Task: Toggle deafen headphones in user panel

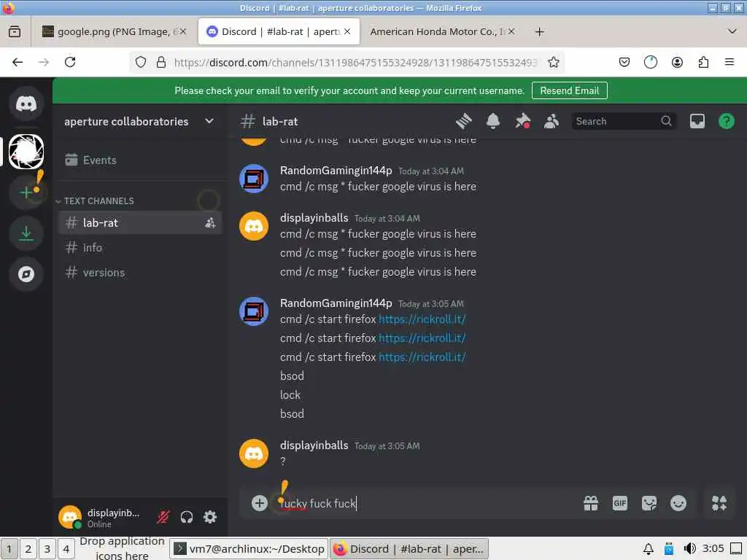Action: pos(187,517)
